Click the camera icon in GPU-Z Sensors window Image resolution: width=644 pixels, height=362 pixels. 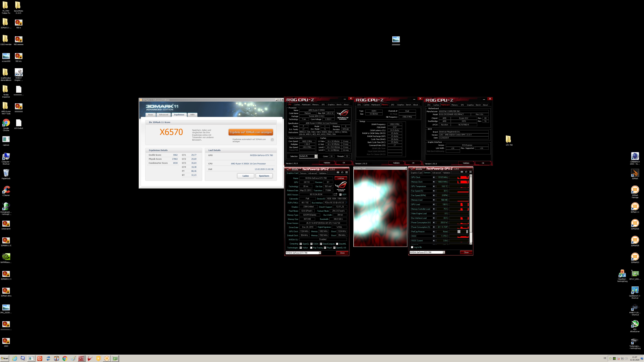tap(462, 172)
